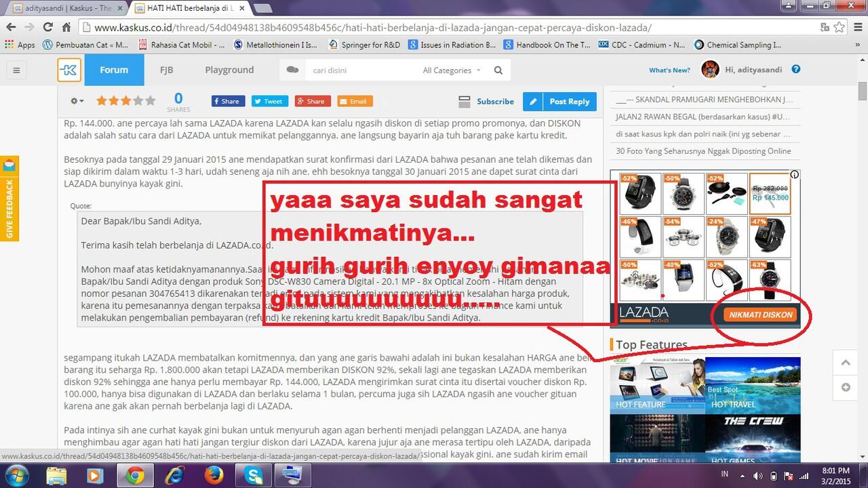
Task: Click the search magnifier icon
Action: [x=498, y=70]
